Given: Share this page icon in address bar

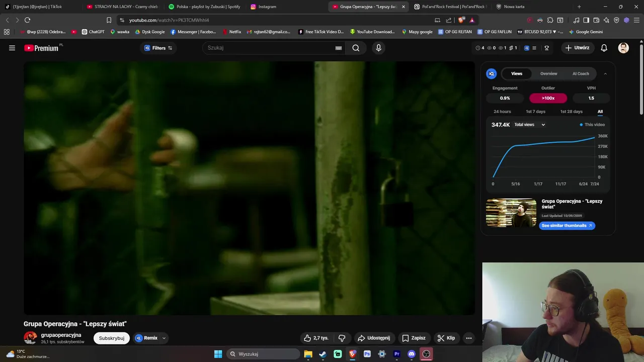Looking at the screenshot, I should (449, 20).
